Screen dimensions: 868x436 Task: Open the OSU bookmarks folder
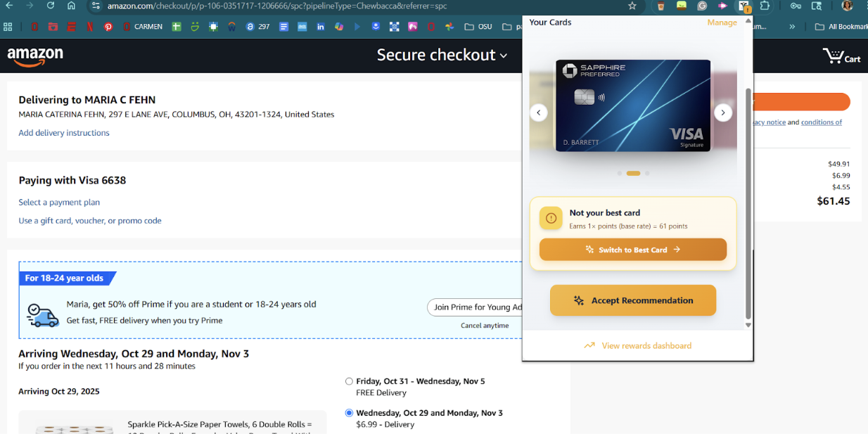click(478, 27)
